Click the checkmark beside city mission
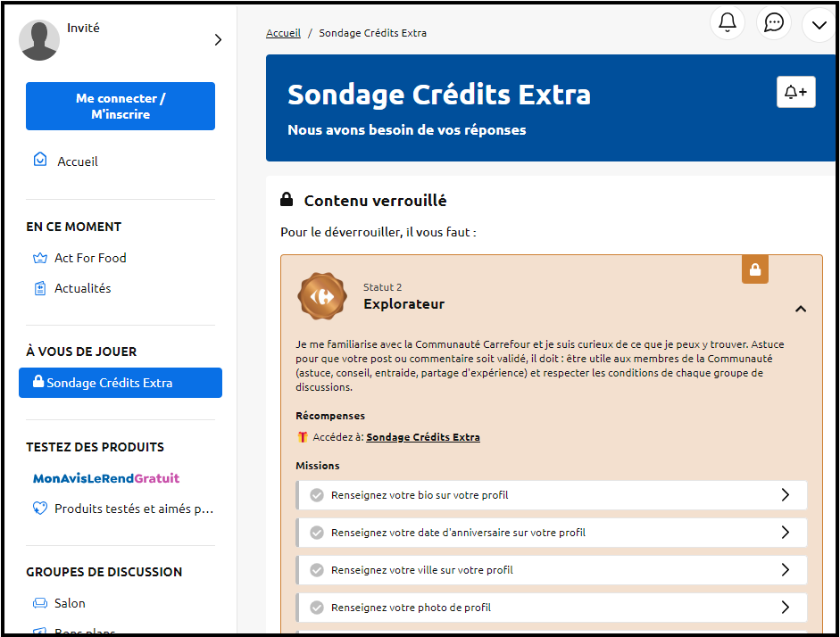The height and width of the screenshot is (637, 840). point(316,570)
